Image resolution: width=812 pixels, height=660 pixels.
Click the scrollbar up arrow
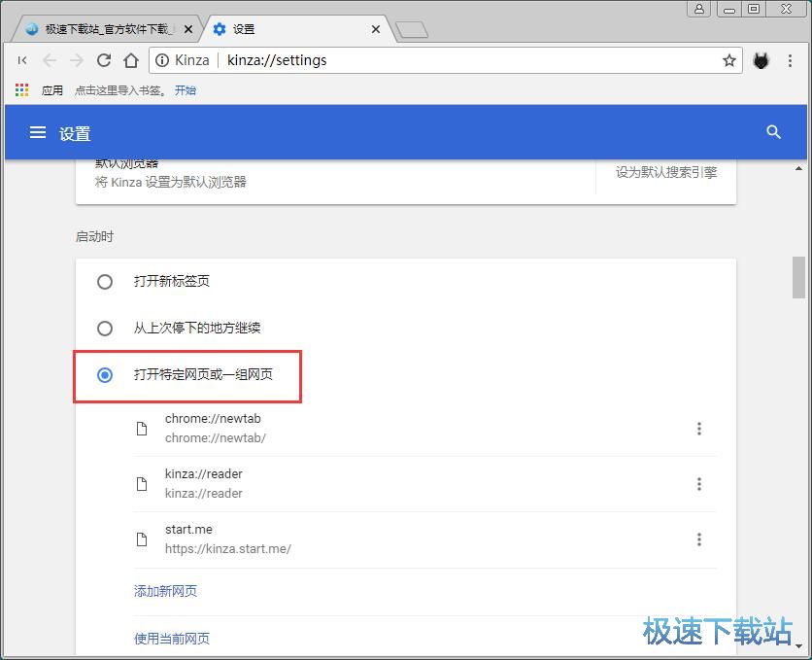(x=798, y=168)
